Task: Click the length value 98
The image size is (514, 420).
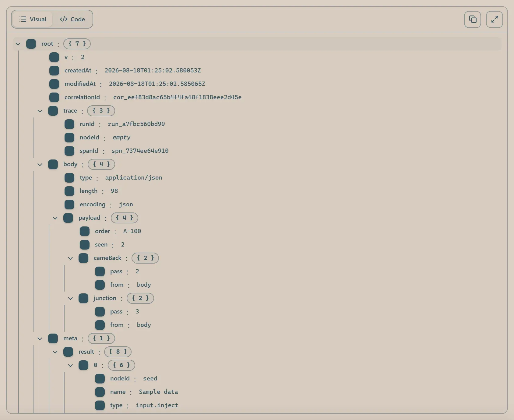Action: coord(114,191)
